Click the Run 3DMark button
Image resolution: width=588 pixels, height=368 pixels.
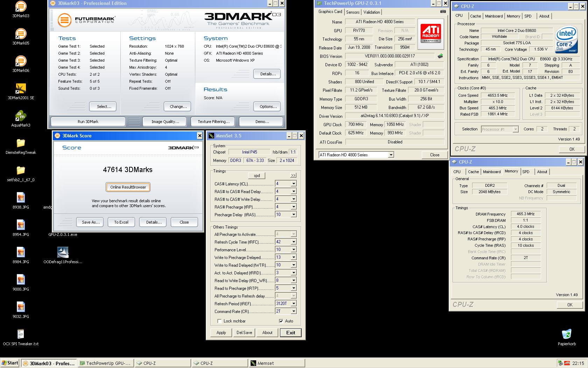(x=88, y=122)
